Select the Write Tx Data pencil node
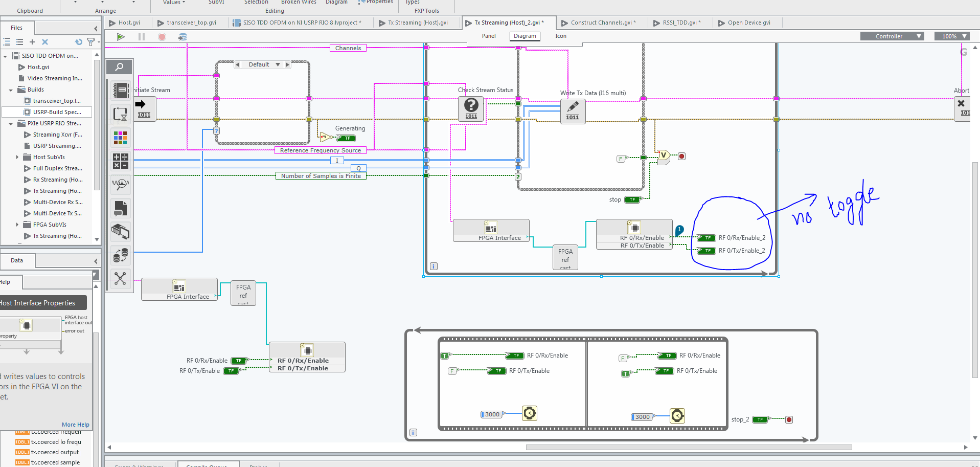The height and width of the screenshot is (467, 980). click(x=573, y=111)
